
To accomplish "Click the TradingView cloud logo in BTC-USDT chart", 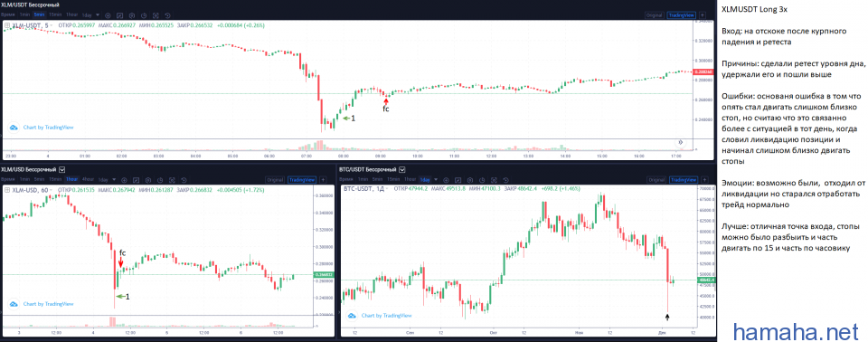I will pos(352,316).
